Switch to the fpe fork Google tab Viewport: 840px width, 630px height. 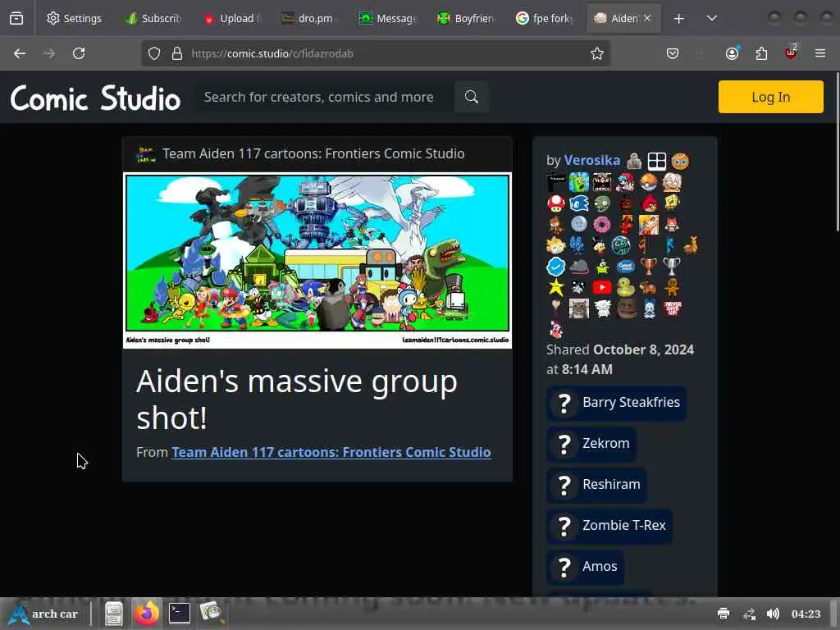[x=546, y=18]
